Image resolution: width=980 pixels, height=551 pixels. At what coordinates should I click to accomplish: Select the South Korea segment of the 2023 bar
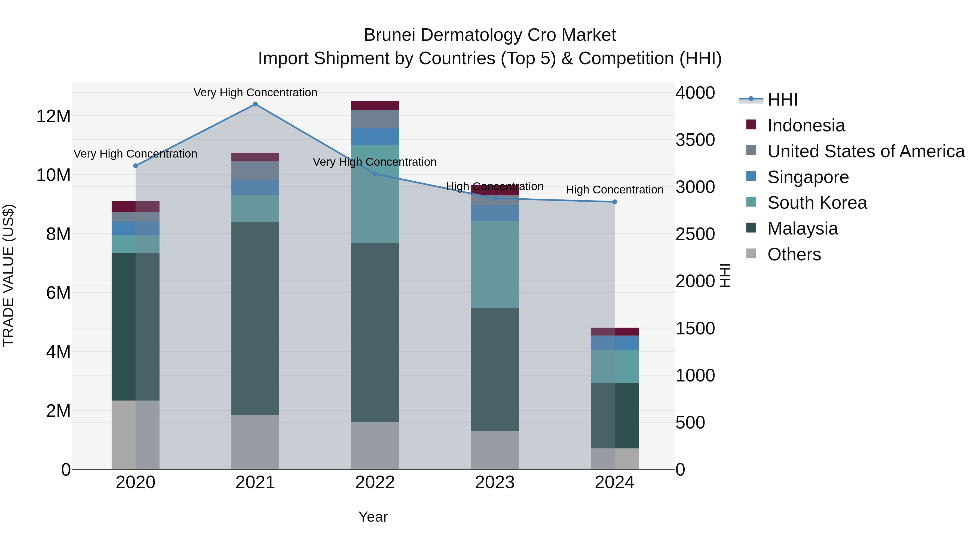495,265
